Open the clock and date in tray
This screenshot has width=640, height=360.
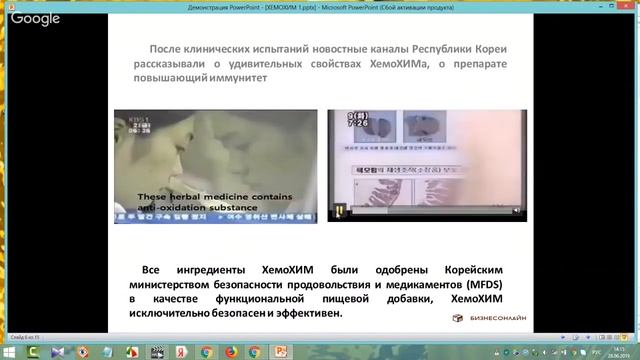tap(619, 352)
